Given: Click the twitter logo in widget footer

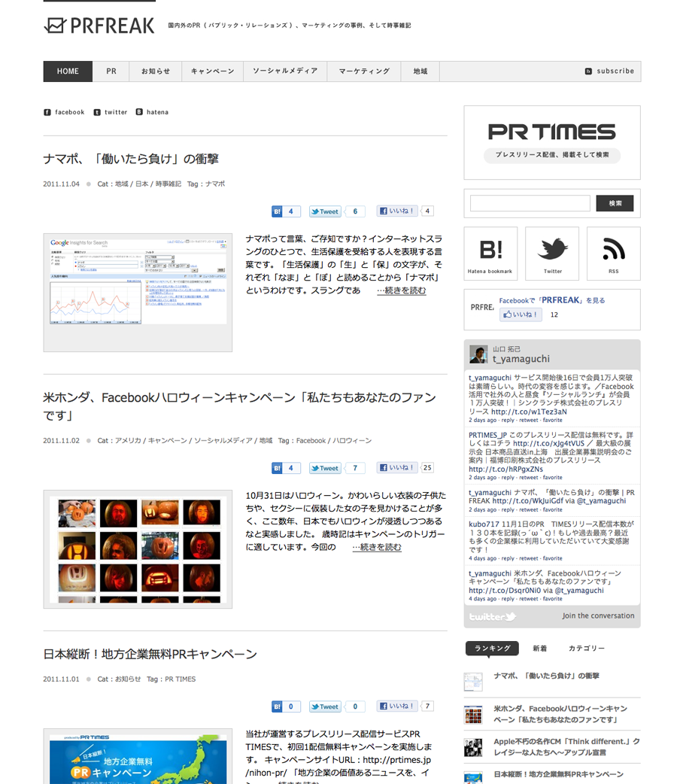Looking at the screenshot, I should (493, 616).
